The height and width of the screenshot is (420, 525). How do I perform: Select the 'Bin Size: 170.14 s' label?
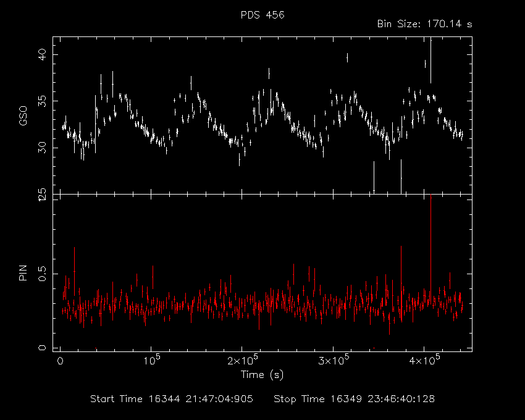[424, 24]
